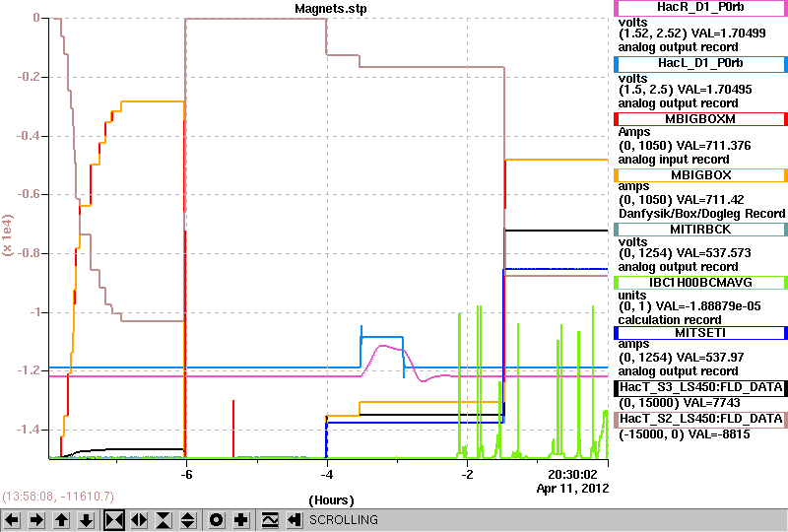788x532 pixels.
Task: Click the 20:30:02 time label
Action: coord(572,474)
